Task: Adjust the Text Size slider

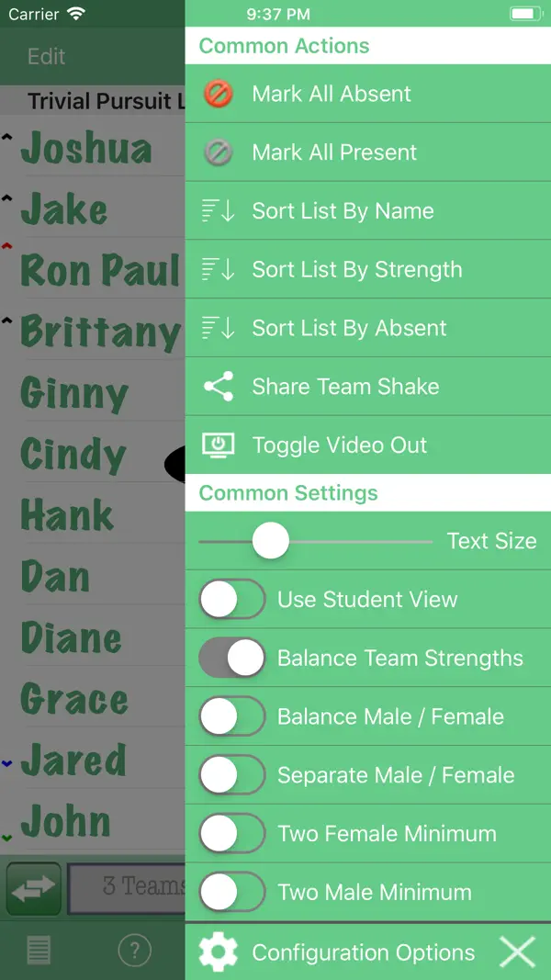Action: coord(271,541)
